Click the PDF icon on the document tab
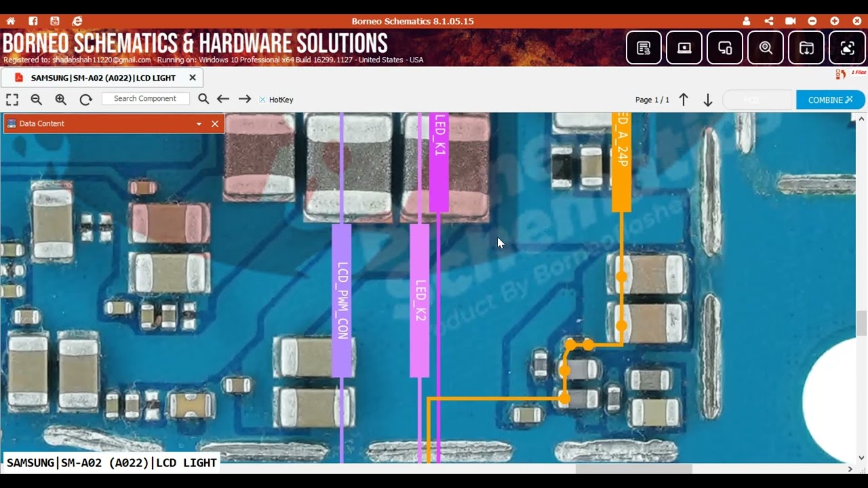This screenshot has height=488, width=868. (x=19, y=77)
